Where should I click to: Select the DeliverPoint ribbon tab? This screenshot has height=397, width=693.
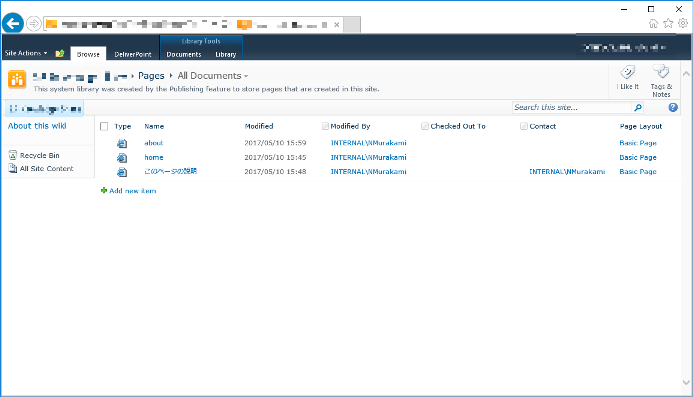pos(133,54)
